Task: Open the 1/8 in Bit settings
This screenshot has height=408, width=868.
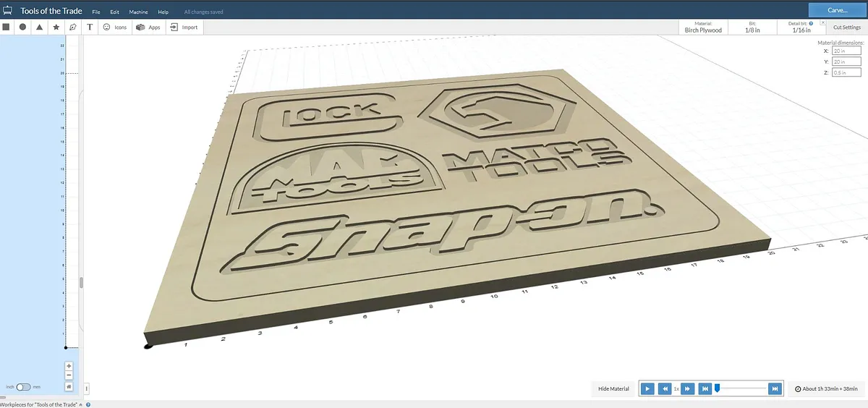Action: tap(752, 27)
